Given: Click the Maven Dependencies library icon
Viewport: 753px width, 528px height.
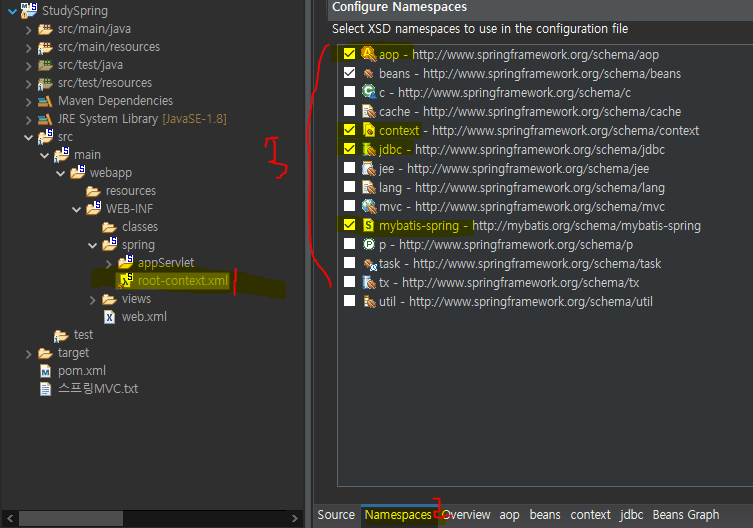Looking at the screenshot, I should [45, 101].
